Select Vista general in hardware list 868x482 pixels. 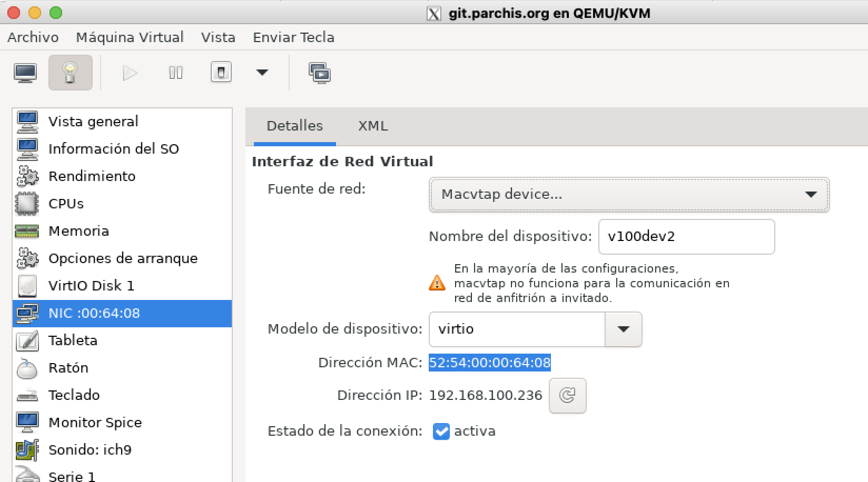click(122, 122)
